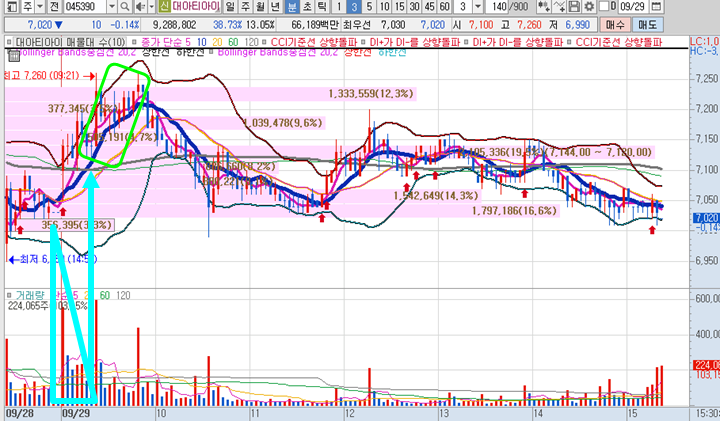Expand the interval value 3 dropdown
The image size is (720, 421).
pyautogui.click(x=478, y=6)
